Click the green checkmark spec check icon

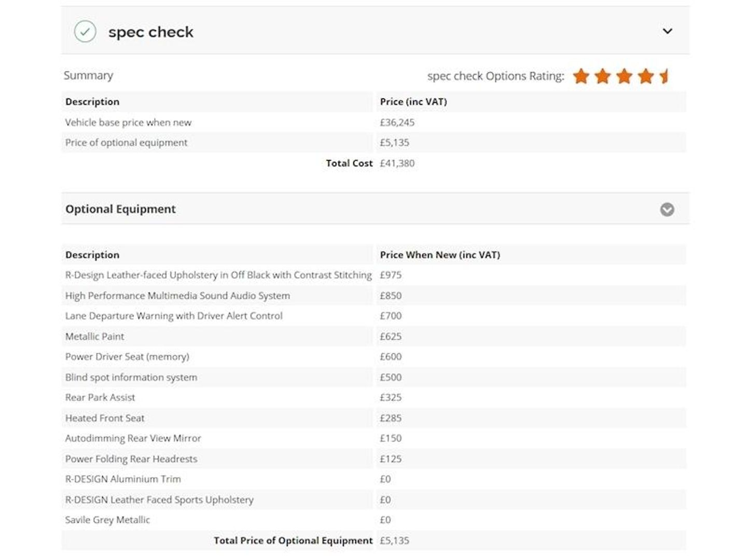click(85, 32)
